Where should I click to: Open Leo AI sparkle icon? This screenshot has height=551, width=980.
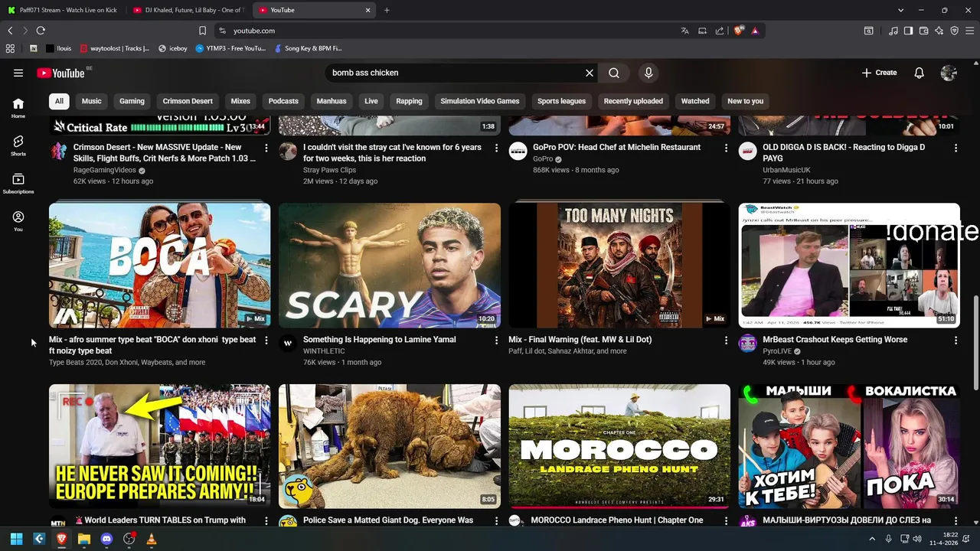pyautogui.click(x=939, y=31)
